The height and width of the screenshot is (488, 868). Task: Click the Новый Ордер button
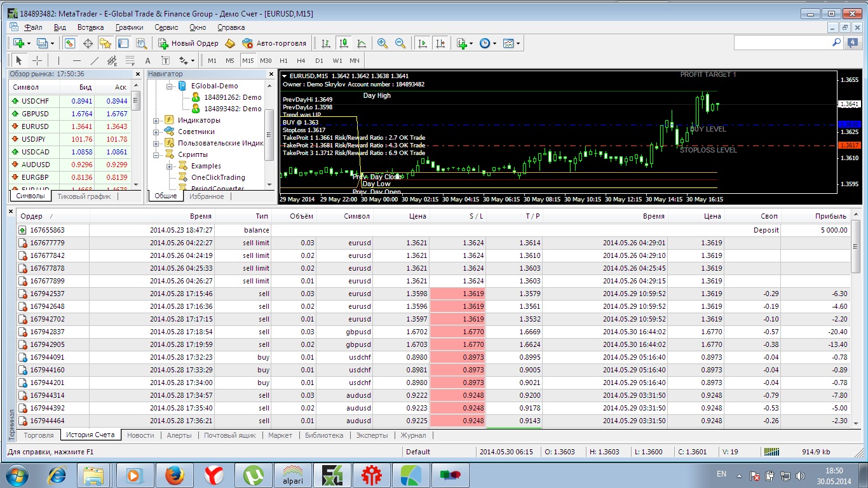(188, 43)
